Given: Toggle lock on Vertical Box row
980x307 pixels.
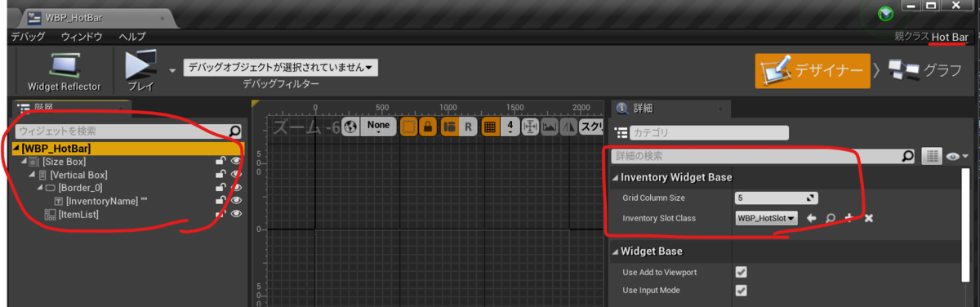Looking at the screenshot, I should tap(220, 175).
